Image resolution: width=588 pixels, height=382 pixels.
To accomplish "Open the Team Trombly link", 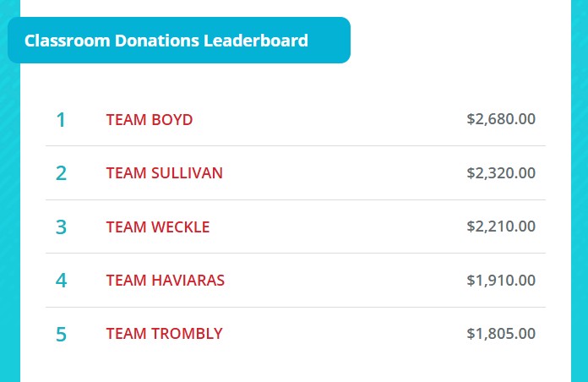I will click(165, 334).
